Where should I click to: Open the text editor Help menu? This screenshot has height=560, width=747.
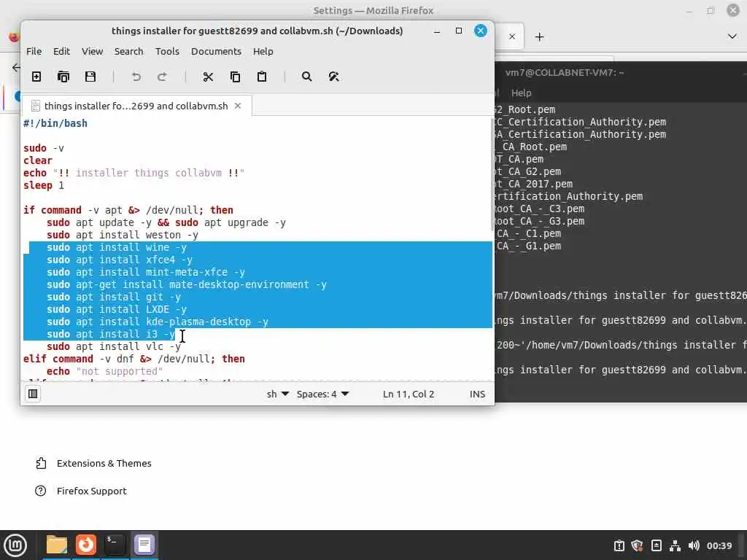pyautogui.click(x=263, y=52)
